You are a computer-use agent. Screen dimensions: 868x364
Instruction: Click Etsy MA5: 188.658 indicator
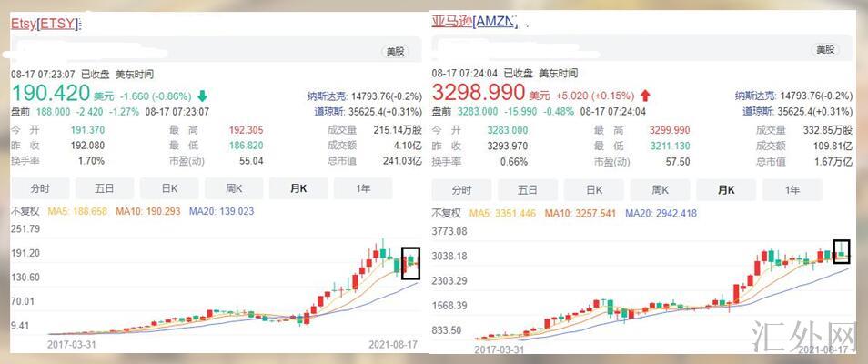click(x=77, y=211)
